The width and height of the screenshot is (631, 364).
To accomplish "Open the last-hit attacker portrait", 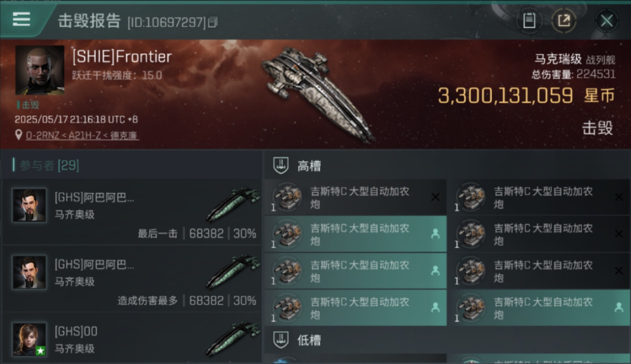I will pos(30,205).
